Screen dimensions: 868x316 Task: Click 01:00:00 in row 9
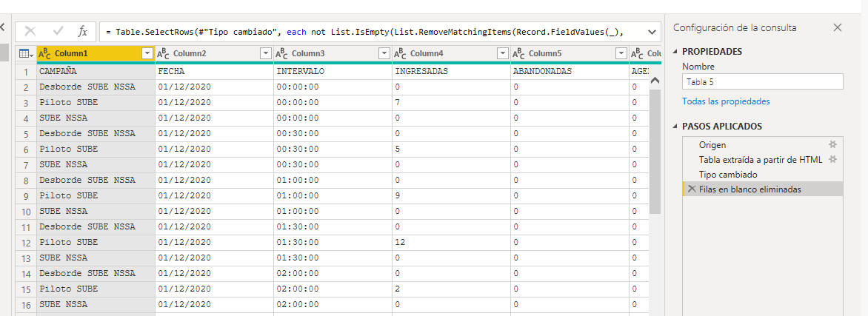pyautogui.click(x=333, y=195)
